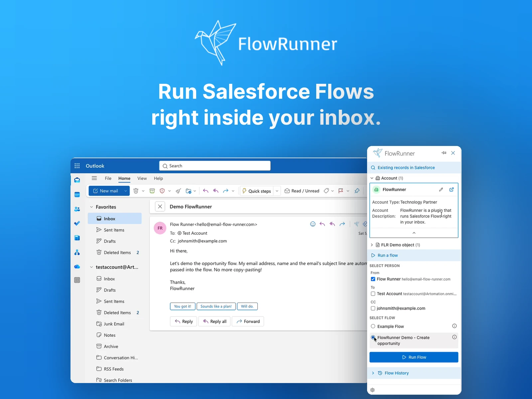
Task: Switch to the Home tab
Action: pyautogui.click(x=124, y=178)
